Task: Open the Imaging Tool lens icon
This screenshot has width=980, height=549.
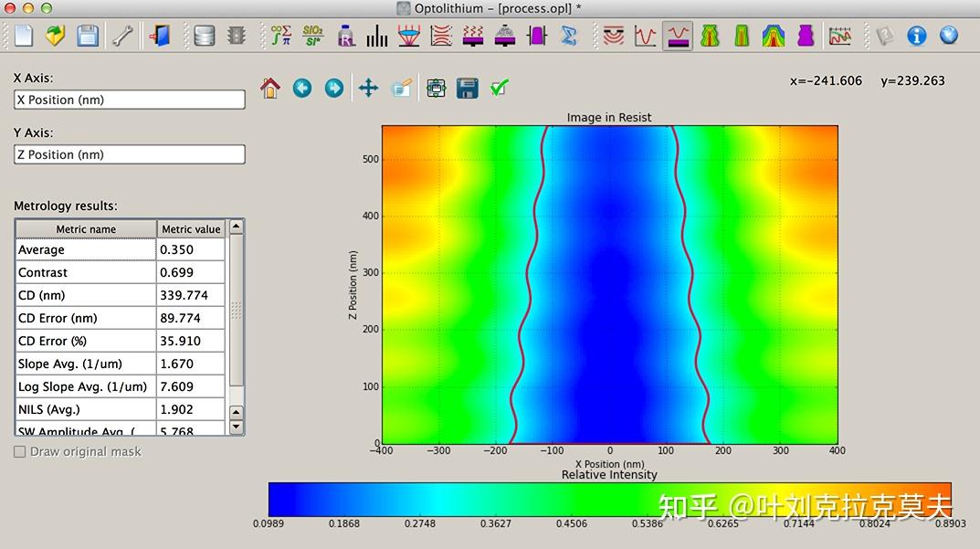Action: click(409, 36)
